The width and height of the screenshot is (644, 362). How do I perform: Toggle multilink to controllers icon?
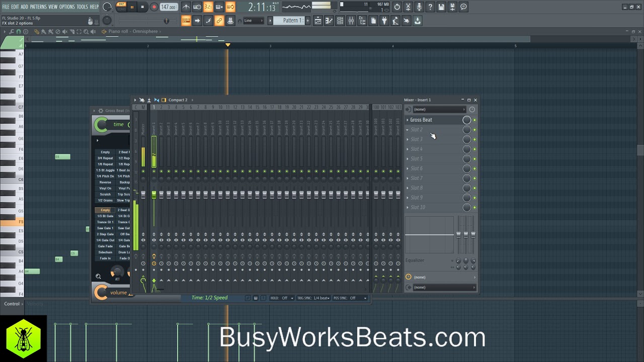tap(230, 21)
